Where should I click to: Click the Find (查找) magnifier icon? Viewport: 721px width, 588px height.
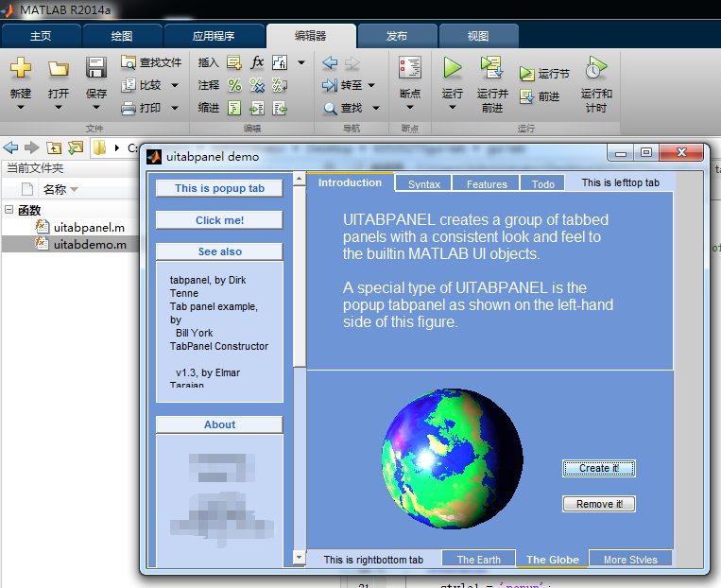coord(330,108)
